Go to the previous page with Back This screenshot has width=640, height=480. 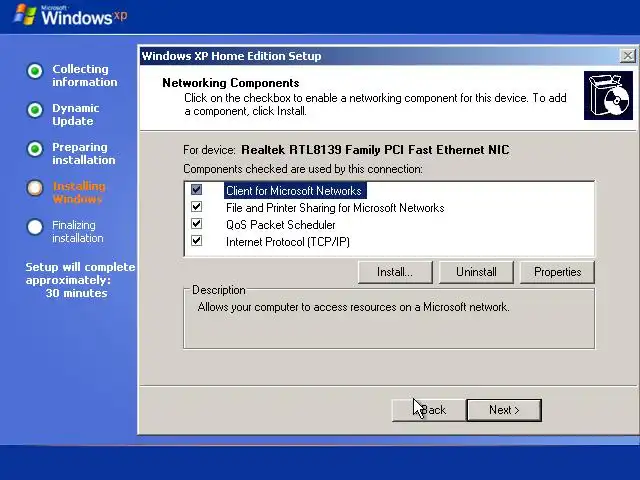click(x=429, y=410)
